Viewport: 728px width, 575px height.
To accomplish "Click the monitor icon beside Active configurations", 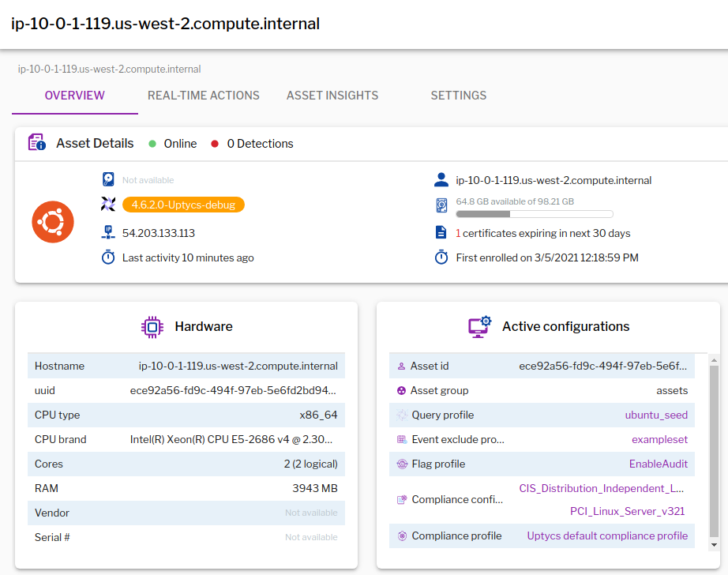I will pos(478,325).
